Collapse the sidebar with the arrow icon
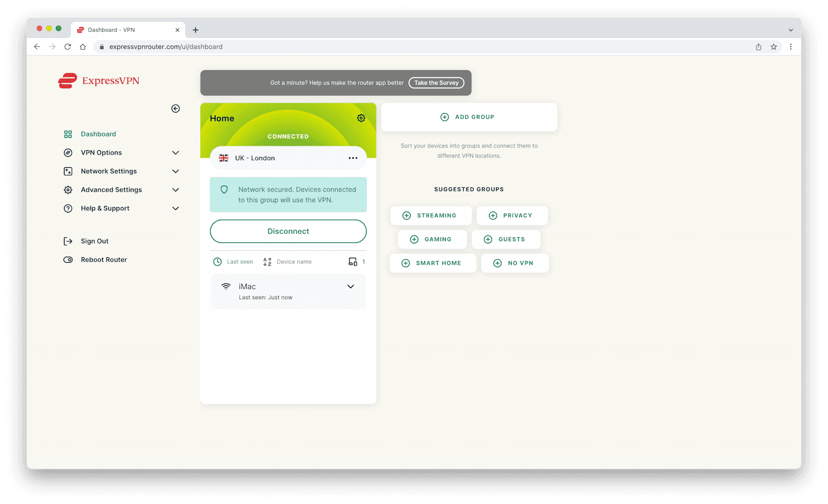This screenshot has height=504, width=828. tap(176, 109)
